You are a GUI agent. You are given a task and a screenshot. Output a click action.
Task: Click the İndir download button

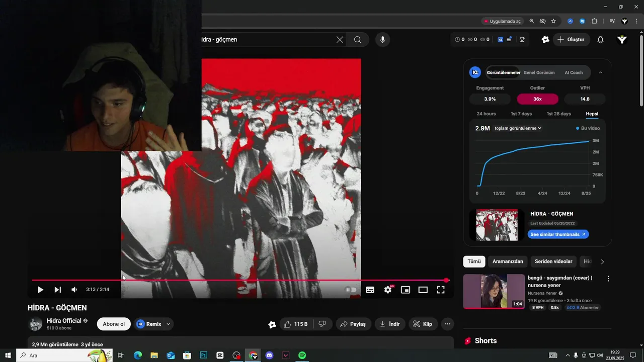click(390, 324)
